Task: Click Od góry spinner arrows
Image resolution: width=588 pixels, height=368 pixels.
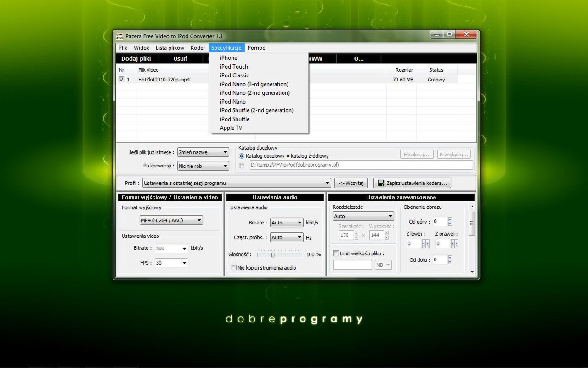Action: (x=450, y=222)
